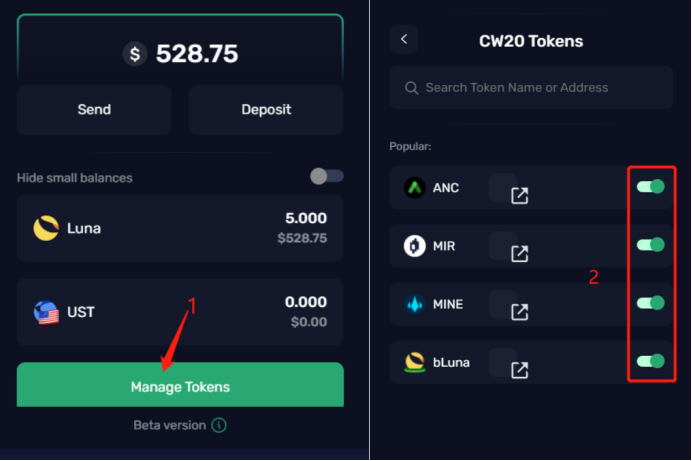Image resolution: width=692 pixels, height=461 pixels.
Task: Click the green Manage Tokens button
Action: [180, 385]
